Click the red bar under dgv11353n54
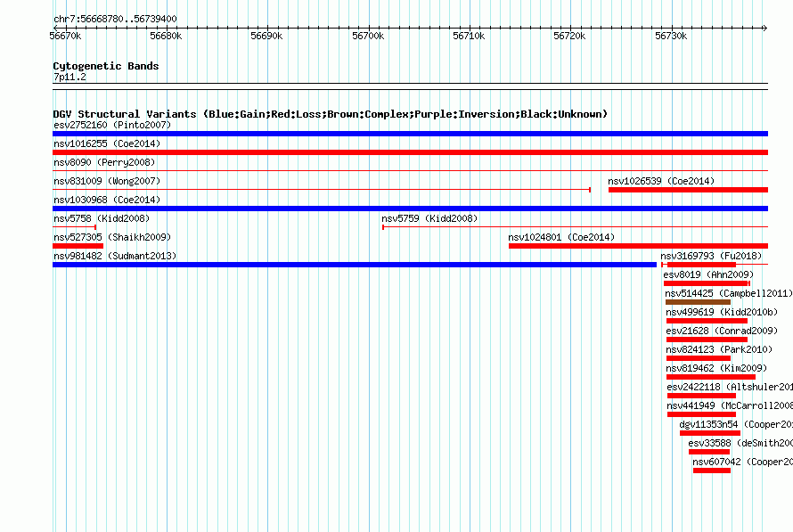 click(710, 433)
